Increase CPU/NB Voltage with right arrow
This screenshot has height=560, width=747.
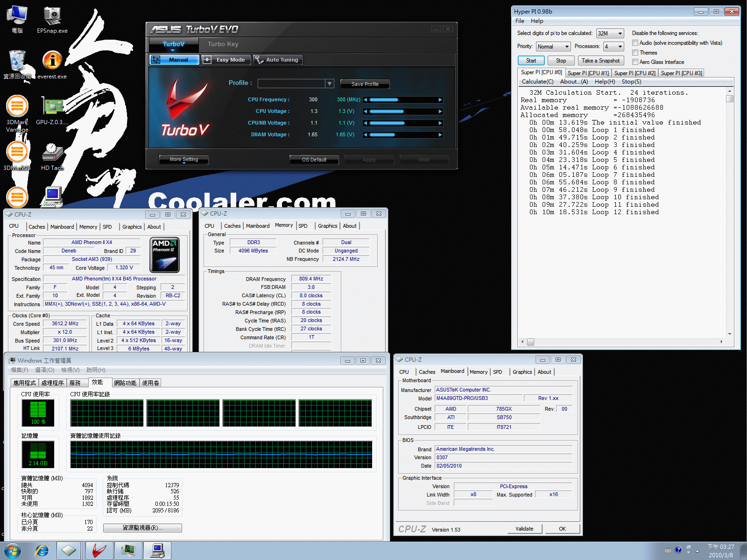440,123
